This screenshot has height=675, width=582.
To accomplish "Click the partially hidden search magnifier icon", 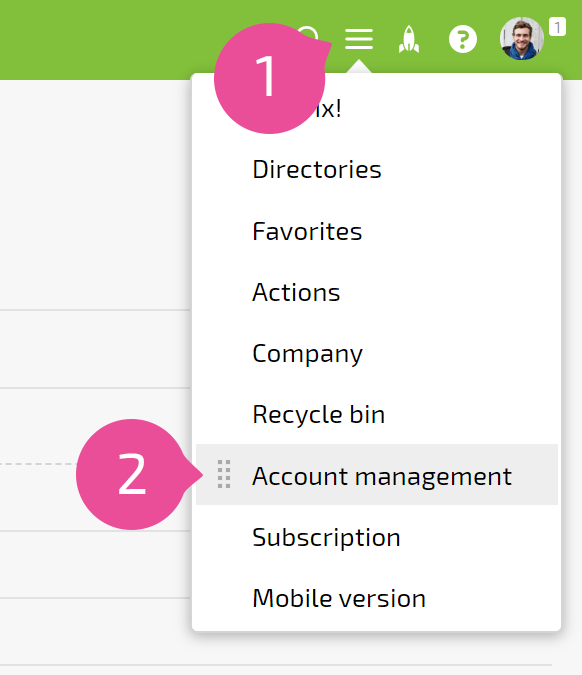I will tap(308, 33).
